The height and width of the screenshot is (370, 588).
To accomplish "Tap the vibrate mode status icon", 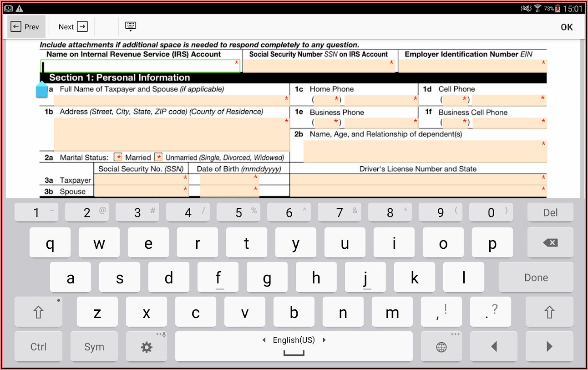I will [526, 8].
